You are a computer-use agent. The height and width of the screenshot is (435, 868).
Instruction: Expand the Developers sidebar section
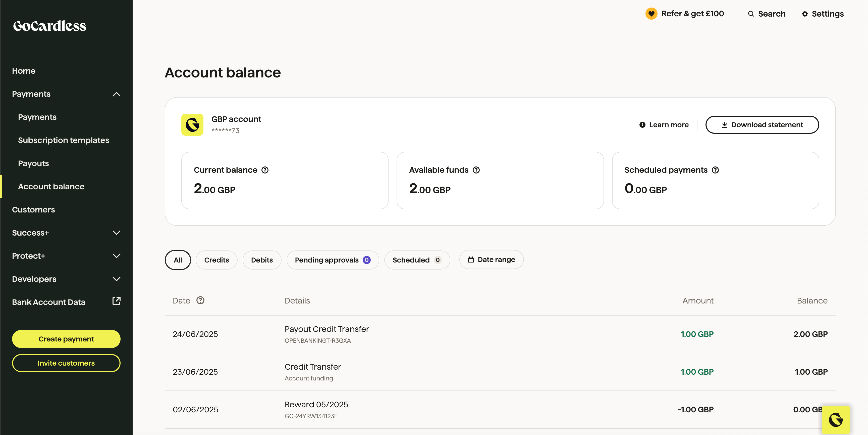(x=116, y=279)
